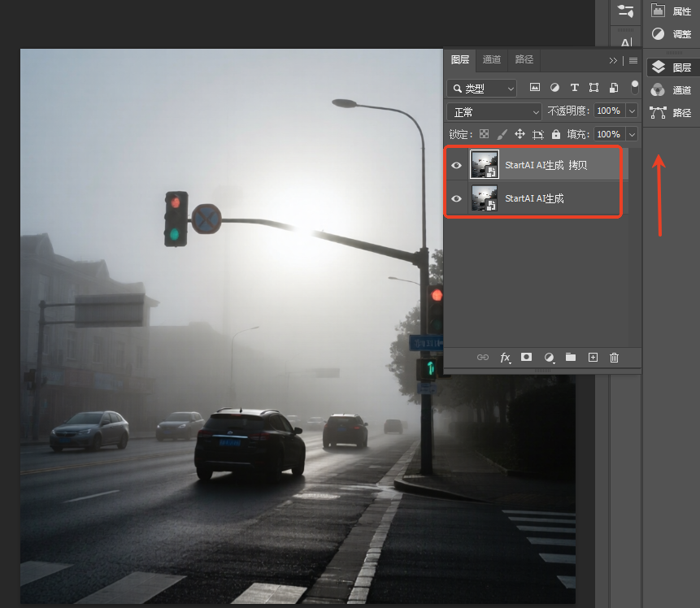
Task: Filter for type layers icon
Action: click(575, 88)
